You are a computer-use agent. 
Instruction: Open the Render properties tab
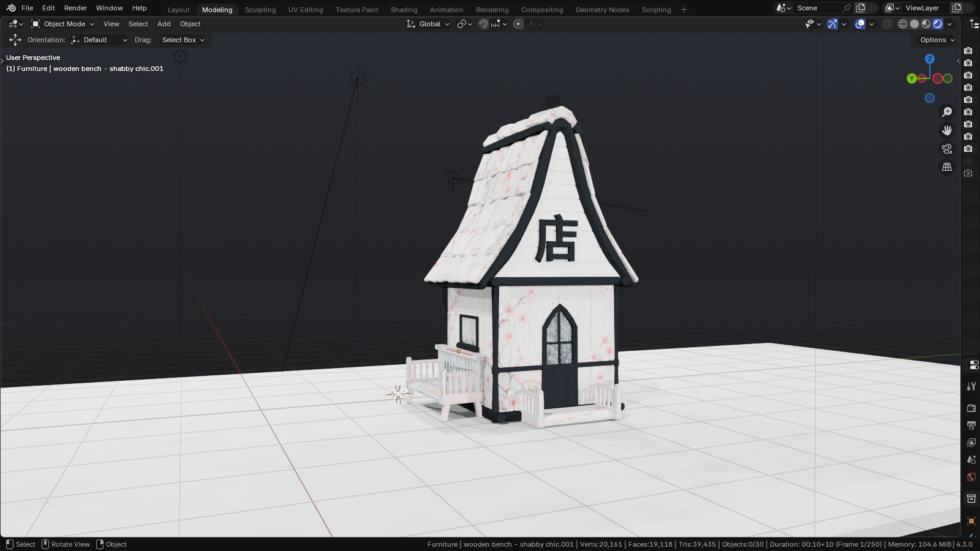(x=971, y=408)
